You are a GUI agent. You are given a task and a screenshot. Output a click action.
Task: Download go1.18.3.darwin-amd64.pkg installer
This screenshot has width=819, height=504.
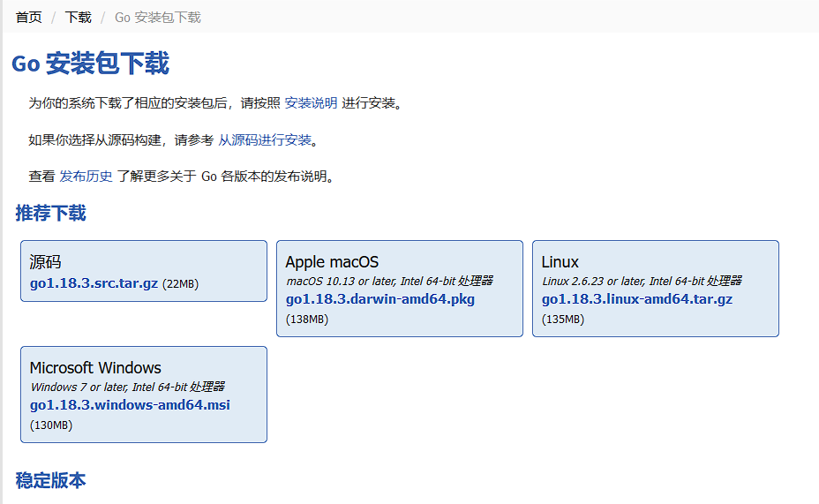380,299
